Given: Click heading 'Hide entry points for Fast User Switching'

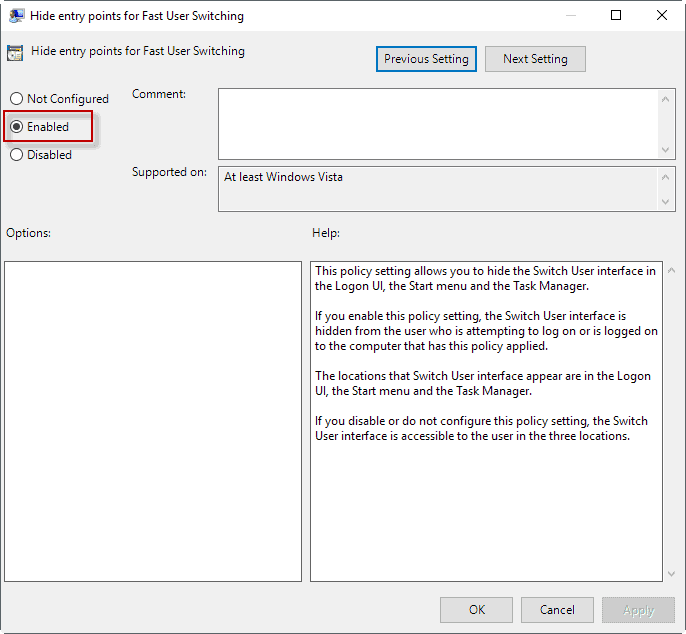Looking at the screenshot, I should [138, 51].
